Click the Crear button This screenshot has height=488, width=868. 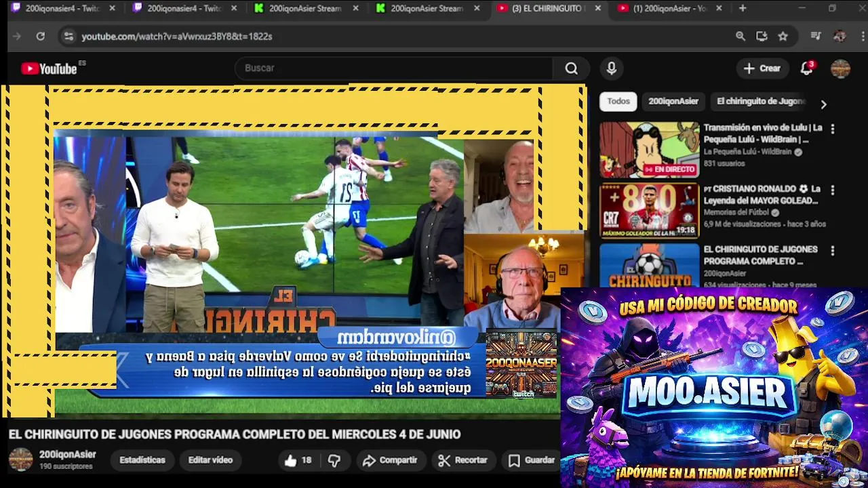[x=762, y=68]
